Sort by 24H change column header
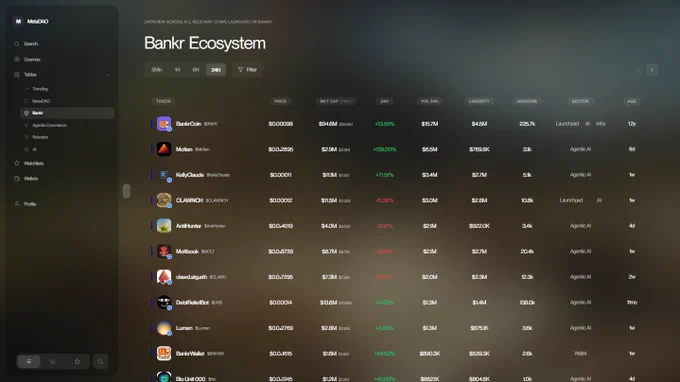Screen dimensions: 680x382 click(384, 101)
